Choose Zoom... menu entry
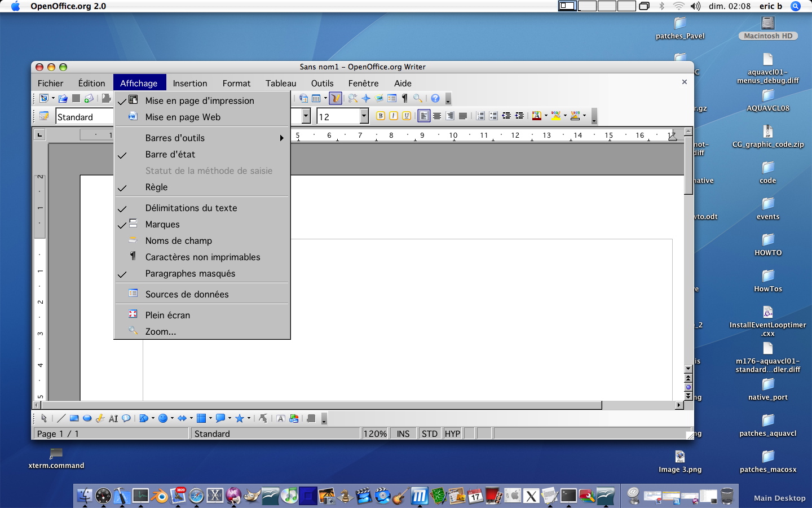 tap(202, 331)
